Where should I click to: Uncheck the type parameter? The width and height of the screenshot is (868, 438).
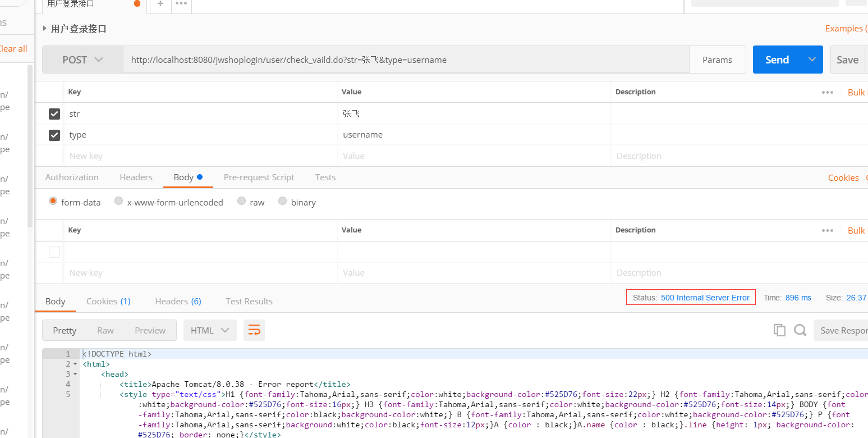54,135
